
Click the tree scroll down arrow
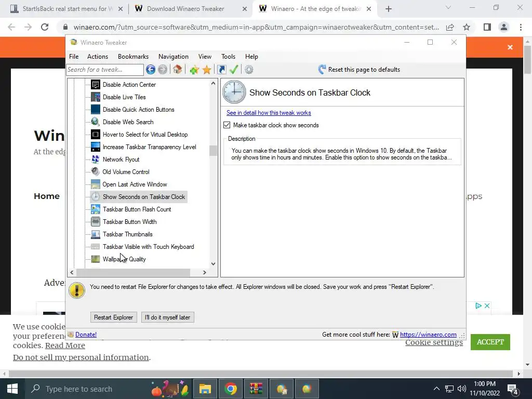(x=213, y=263)
